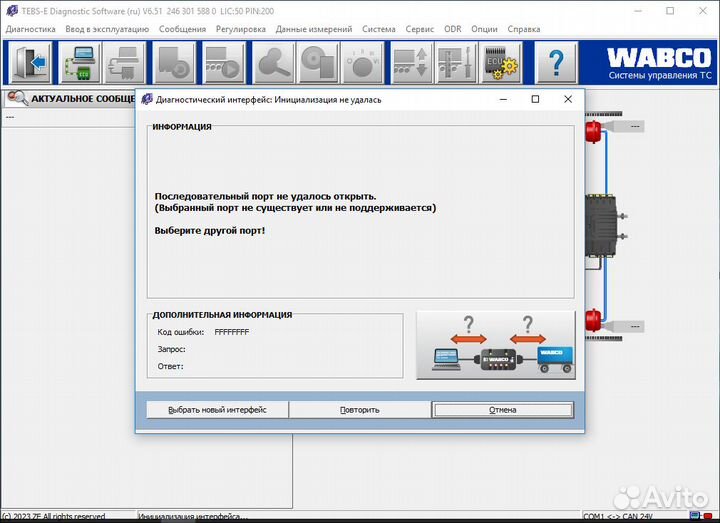Open the ECU settings gear icon
The image size is (720, 523).
(501, 62)
